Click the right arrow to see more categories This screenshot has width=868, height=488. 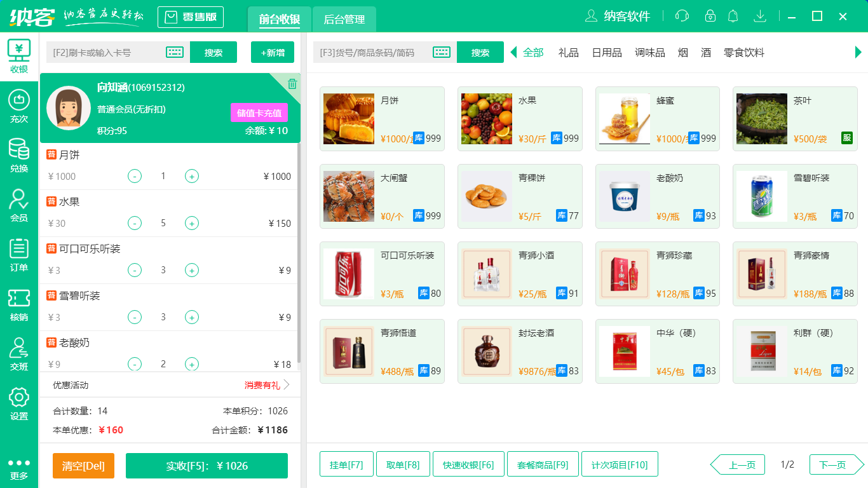click(x=859, y=52)
